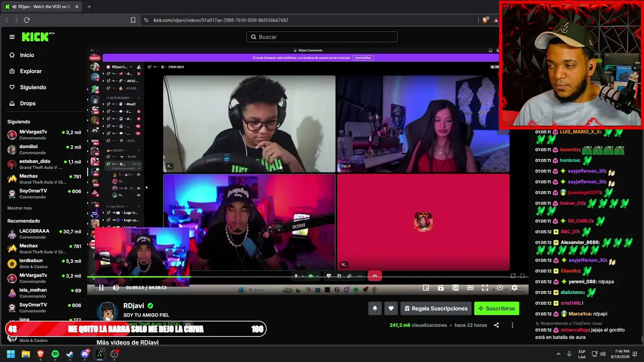This screenshot has height=362, width=644.
Task: Toggle the notification bell for RDjavi
Action: pos(375,309)
